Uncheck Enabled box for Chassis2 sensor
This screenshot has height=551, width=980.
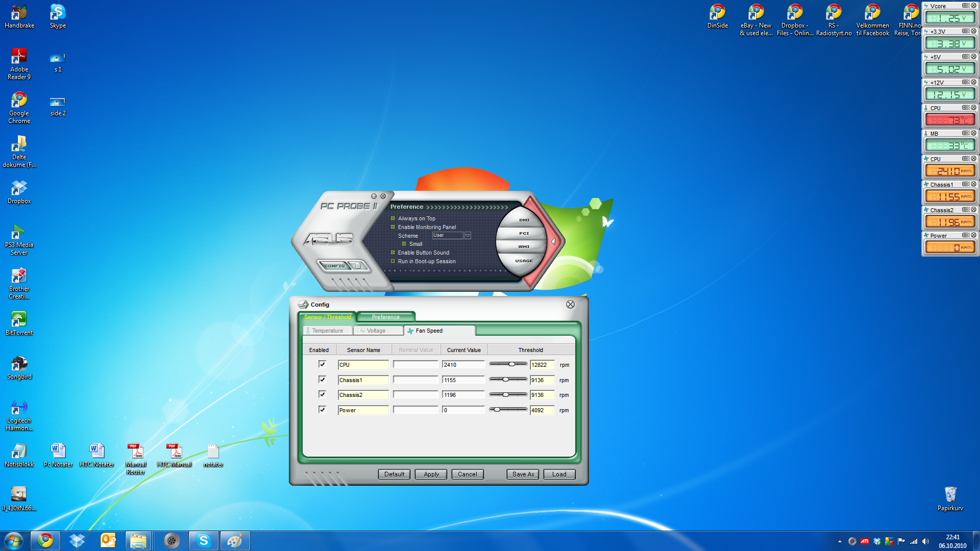322,394
